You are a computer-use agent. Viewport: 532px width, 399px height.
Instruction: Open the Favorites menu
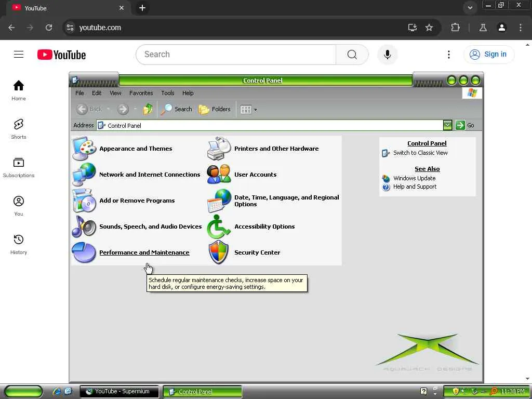pos(141,93)
